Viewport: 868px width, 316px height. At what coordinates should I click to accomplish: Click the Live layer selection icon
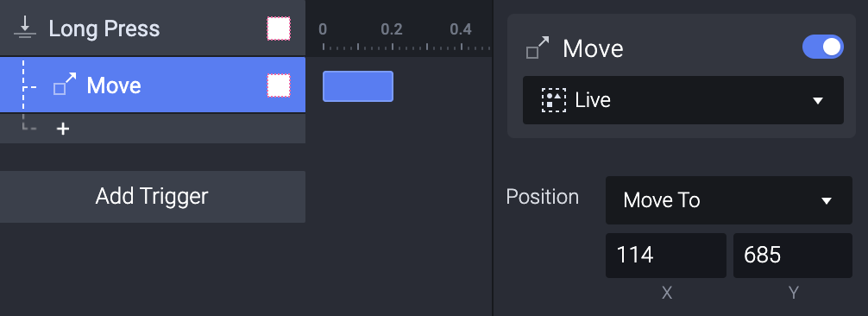click(x=554, y=100)
